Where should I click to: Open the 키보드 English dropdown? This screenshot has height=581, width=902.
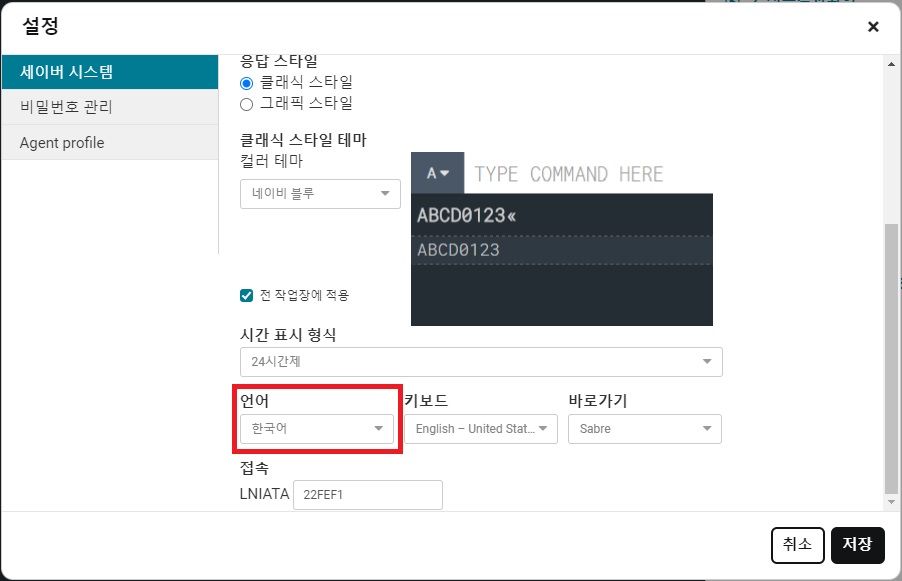[481, 429]
